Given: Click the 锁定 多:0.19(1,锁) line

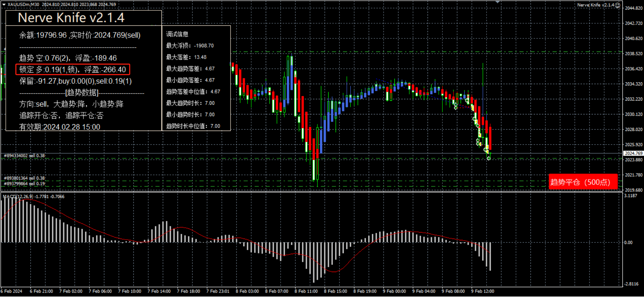Looking at the screenshot, I should [73, 70].
